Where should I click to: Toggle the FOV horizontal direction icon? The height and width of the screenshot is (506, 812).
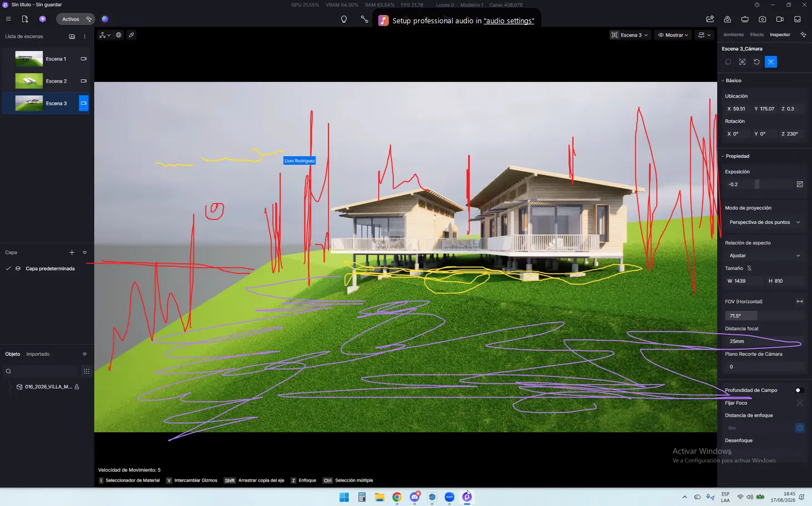(800, 301)
